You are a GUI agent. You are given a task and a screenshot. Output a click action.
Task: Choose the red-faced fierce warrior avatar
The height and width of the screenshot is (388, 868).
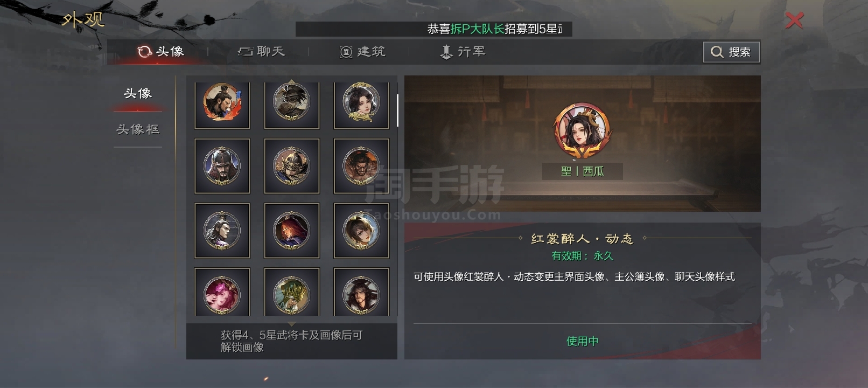point(361,166)
